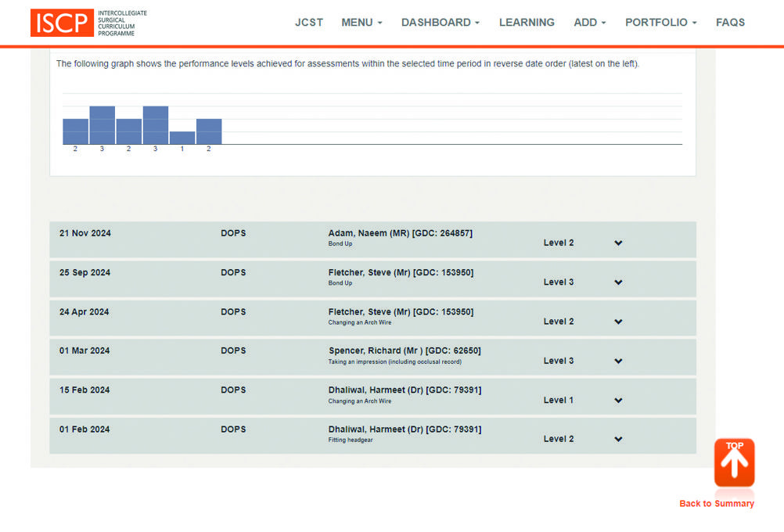Click Fitting headgear procedure text
784x532 pixels.
(350, 440)
